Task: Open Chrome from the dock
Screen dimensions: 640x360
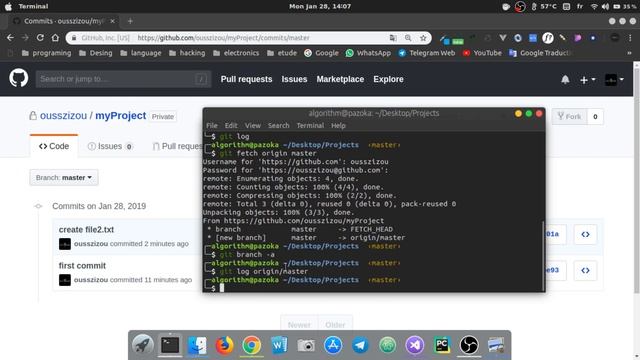Action: coord(251,345)
